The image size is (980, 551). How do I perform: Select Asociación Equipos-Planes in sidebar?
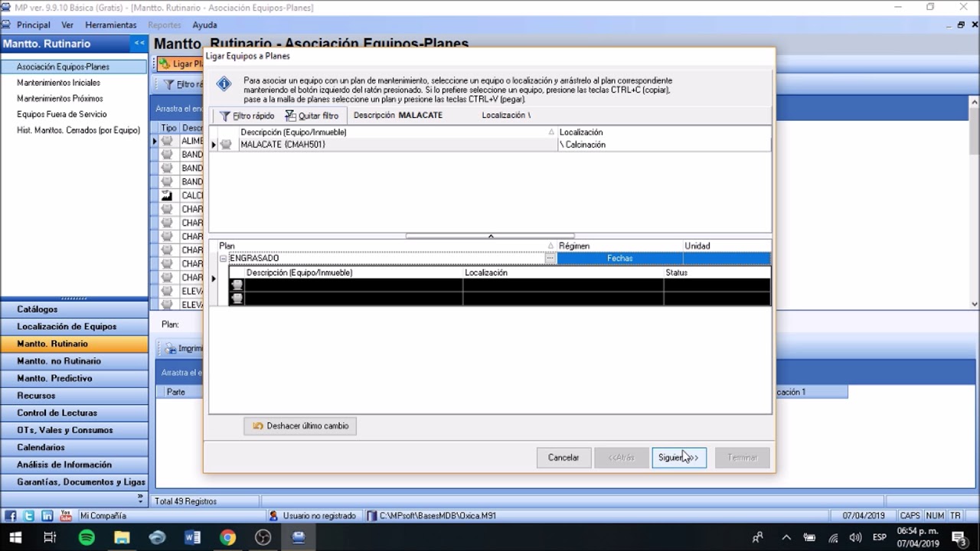74,67
